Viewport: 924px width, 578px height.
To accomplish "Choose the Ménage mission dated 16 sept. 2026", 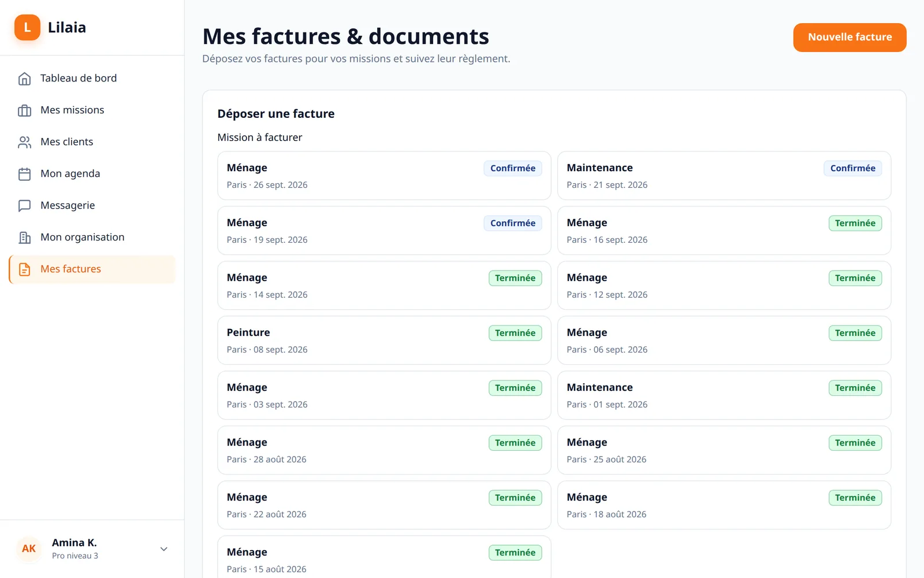I will [x=724, y=231].
